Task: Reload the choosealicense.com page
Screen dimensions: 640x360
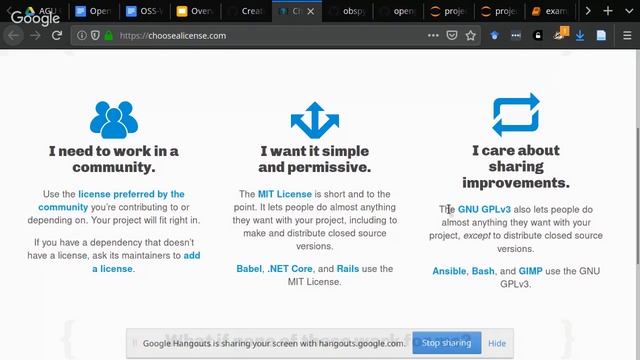Action: (x=57, y=36)
